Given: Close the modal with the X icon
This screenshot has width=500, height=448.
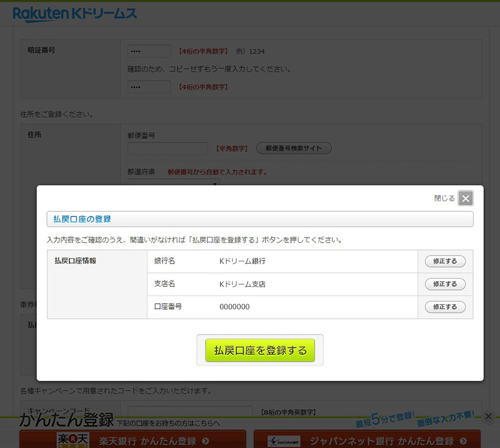Looking at the screenshot, I should (x=466, y=198).
